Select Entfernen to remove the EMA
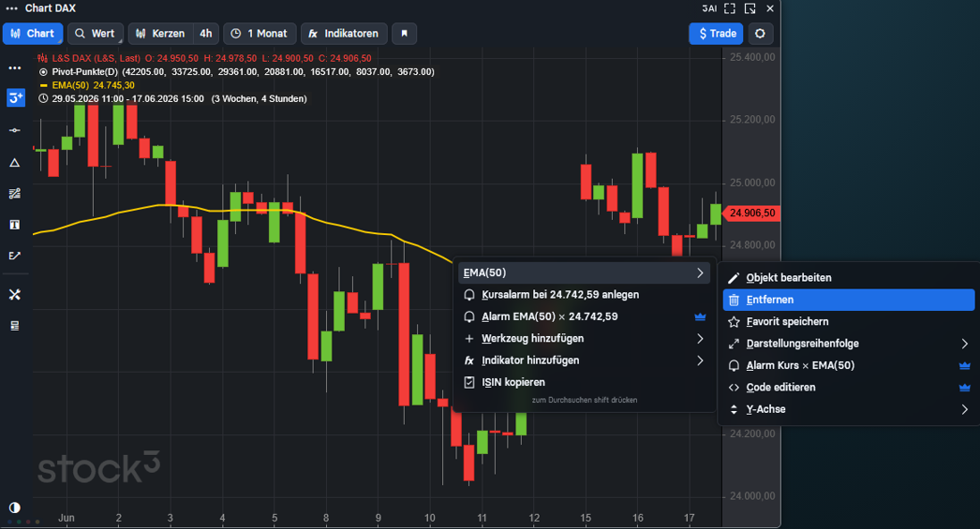 849,300
